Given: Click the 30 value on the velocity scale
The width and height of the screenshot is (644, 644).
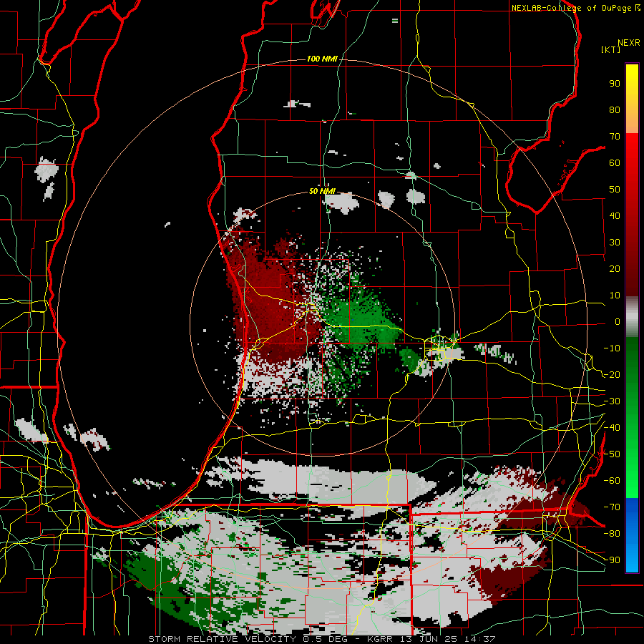Looking at the screenshot, I should click(615, 243).
